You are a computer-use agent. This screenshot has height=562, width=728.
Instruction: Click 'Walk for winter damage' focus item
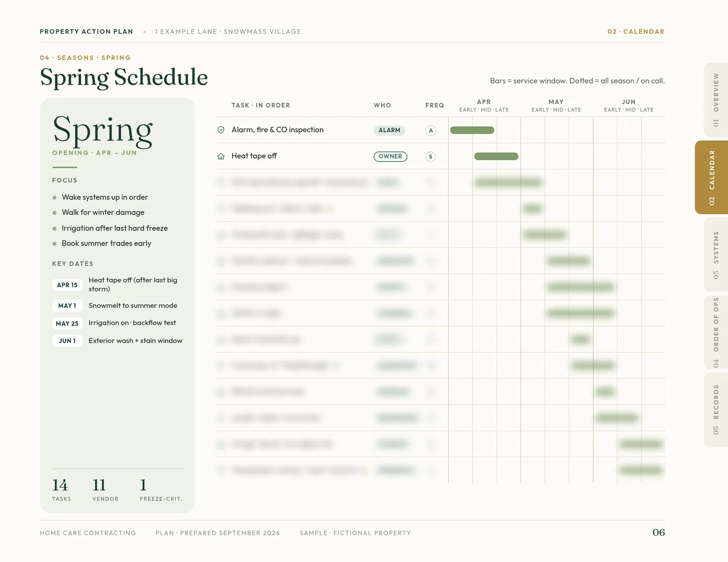(103, 212)
